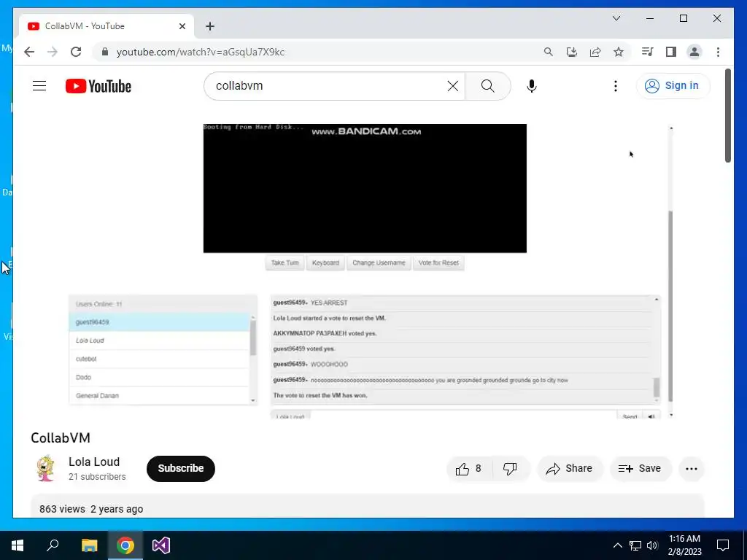Click the Sign in button

[673, 86]
